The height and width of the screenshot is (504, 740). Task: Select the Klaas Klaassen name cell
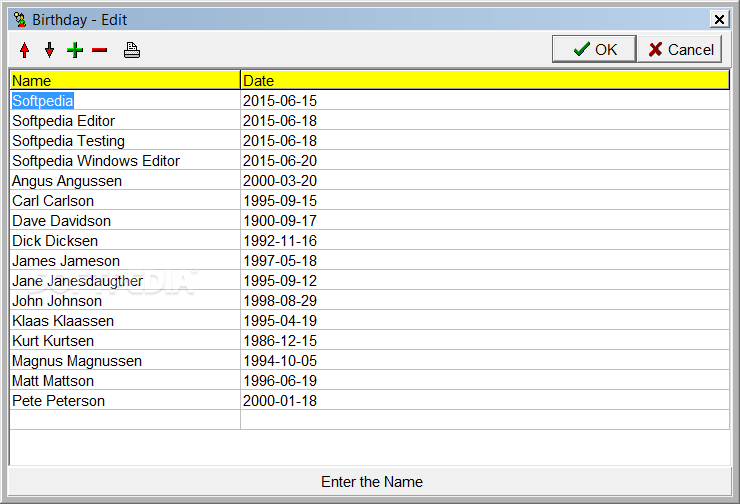coord(125,320)
